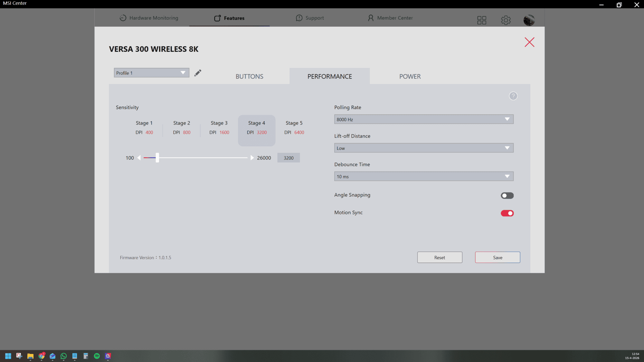Open the Lift-off Distance dropdown
The width and height of the screenshot is (644, 362).
click(423, 148)
